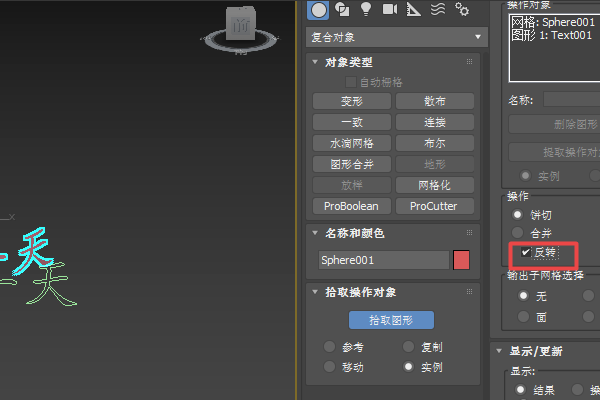Click the green 天 outline in viewport
The width and height of the screenshot is (600, 400).
[x=52, y=285]
